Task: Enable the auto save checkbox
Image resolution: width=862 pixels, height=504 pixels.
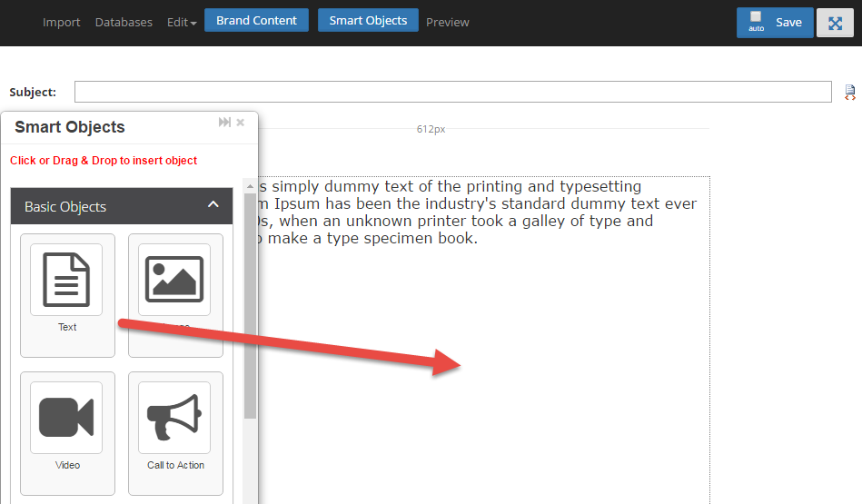Action: pos(756,17)
